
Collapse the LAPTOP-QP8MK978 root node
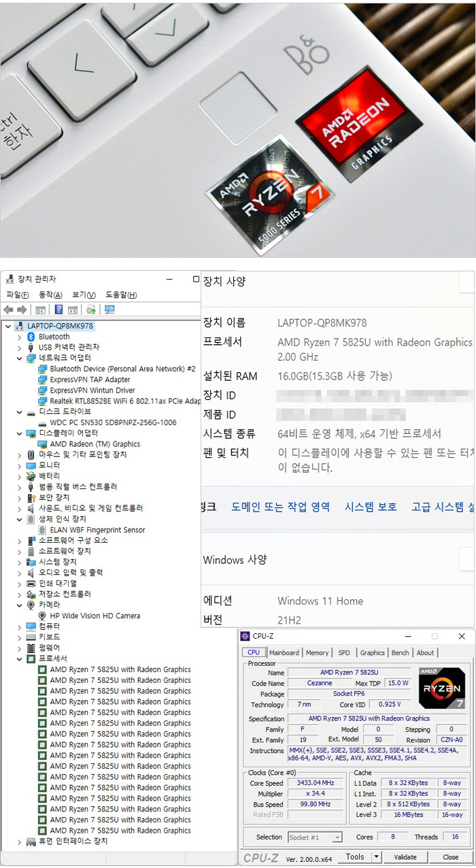(x=8, y=326)
